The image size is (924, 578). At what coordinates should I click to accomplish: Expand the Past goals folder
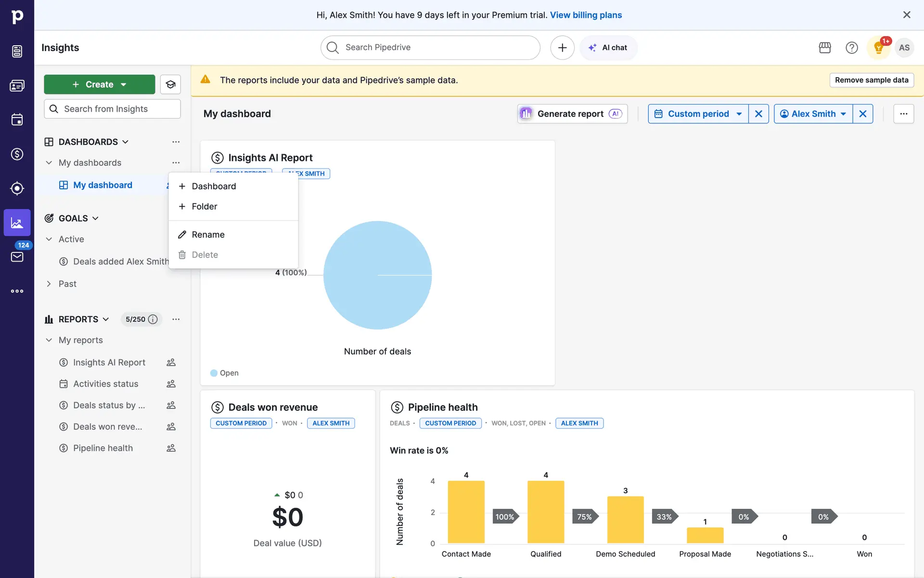coord(49,284)
